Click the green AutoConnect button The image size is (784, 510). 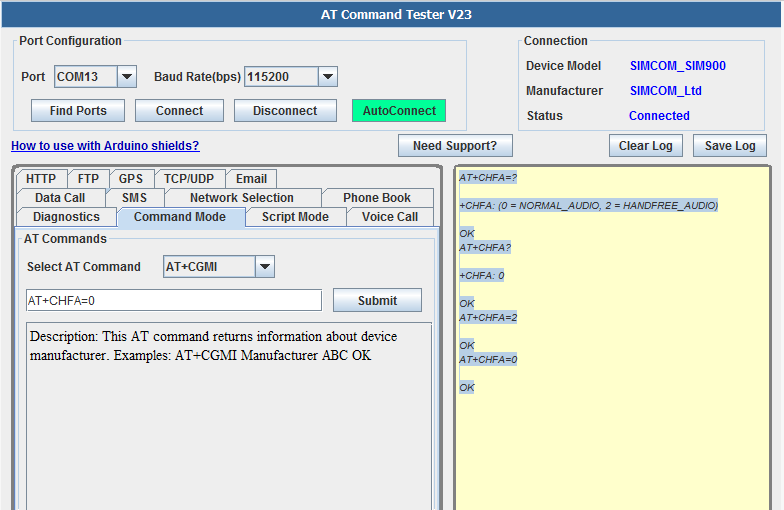(399, 110)
